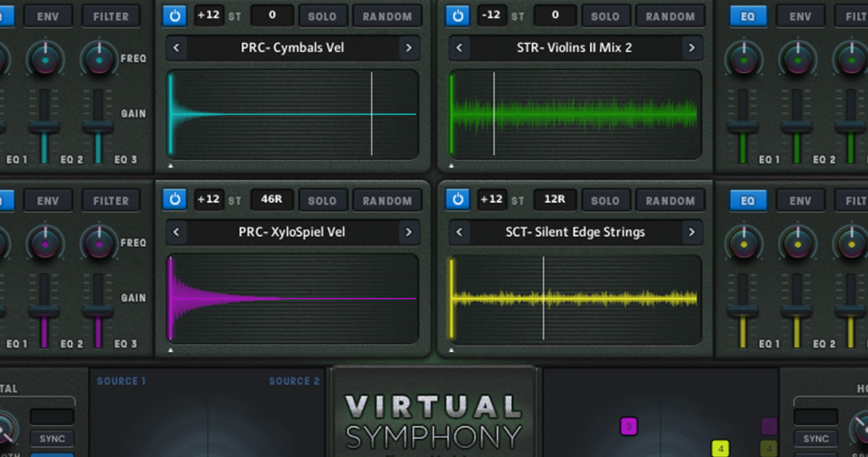Click the yellow EQ 2 gain slider handle

pos(796,312)
